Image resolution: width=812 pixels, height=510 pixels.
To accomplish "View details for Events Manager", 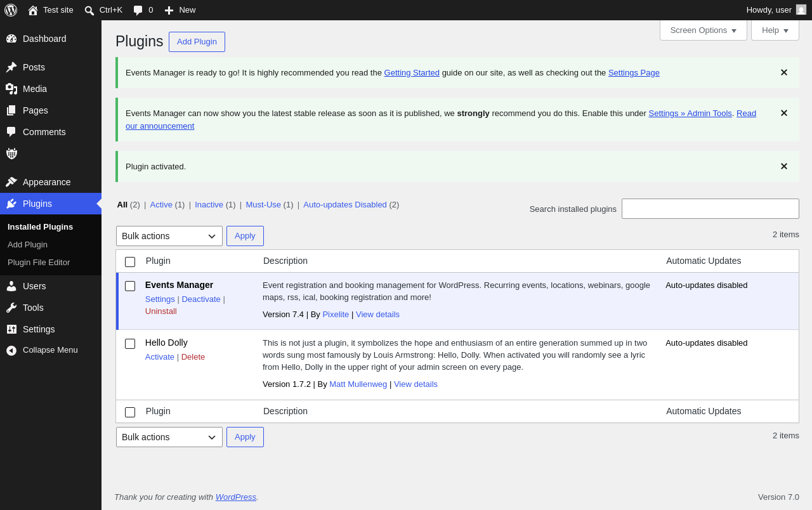I will click(x=377, y=315).
